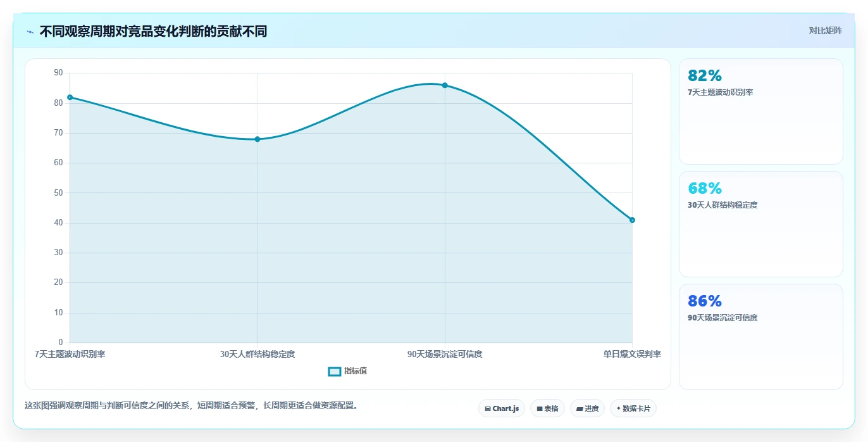Click the data point for 7天主题波动识别率
The width and height of the screenshot is (868, 442).
point(70,97)
